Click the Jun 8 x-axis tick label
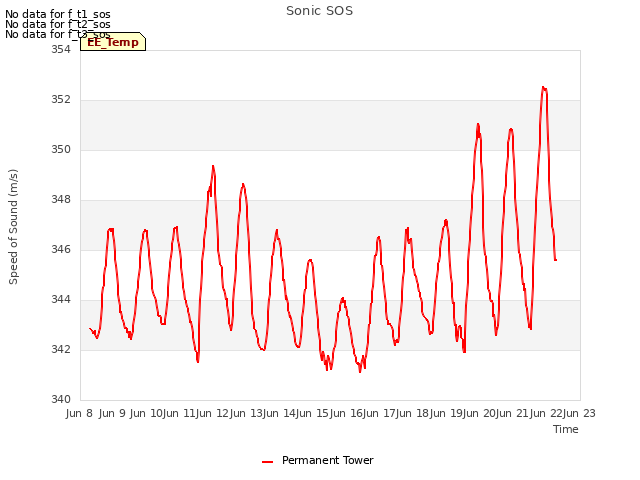 tap(79, 413)
